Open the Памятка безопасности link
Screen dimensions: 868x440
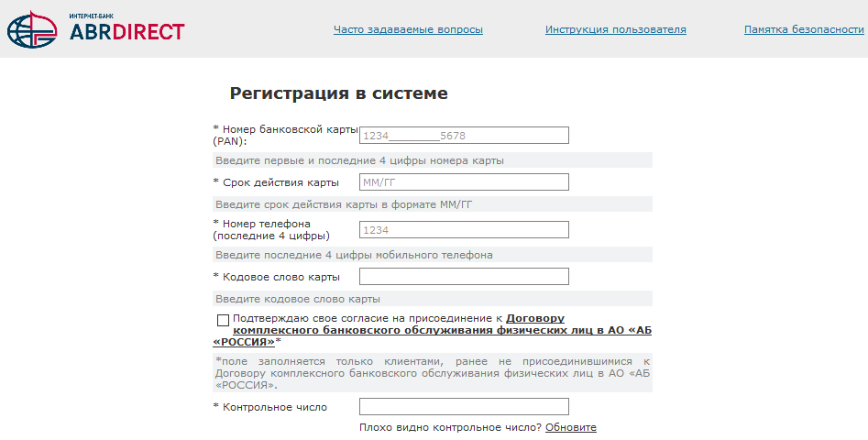[804, 29]
